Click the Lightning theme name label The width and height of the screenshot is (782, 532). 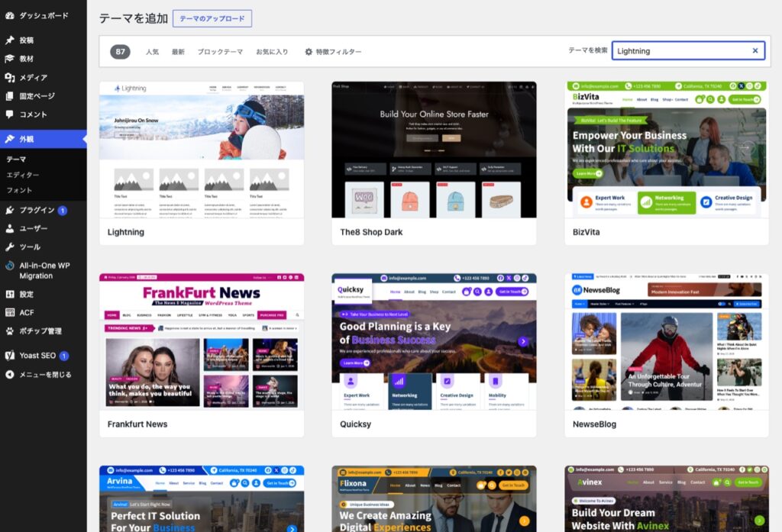126,232
